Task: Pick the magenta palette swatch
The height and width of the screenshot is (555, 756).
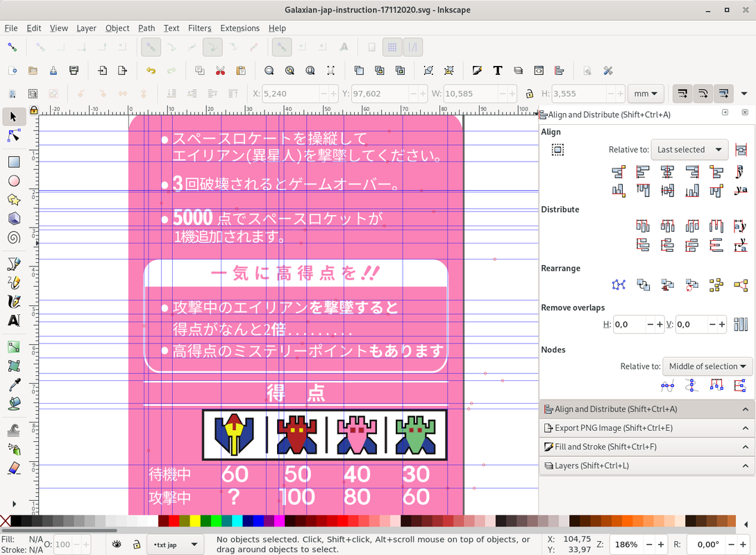Action: click(x=278, y=521)
